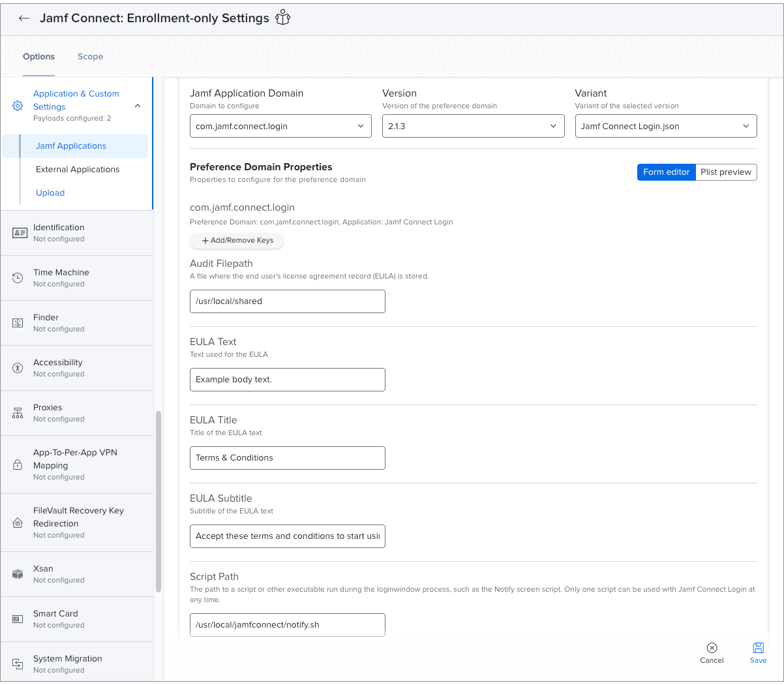Select the Accessibility payload row
Image resolution: width=784 pixels, height=685 pixels.
tap(77, 368)
